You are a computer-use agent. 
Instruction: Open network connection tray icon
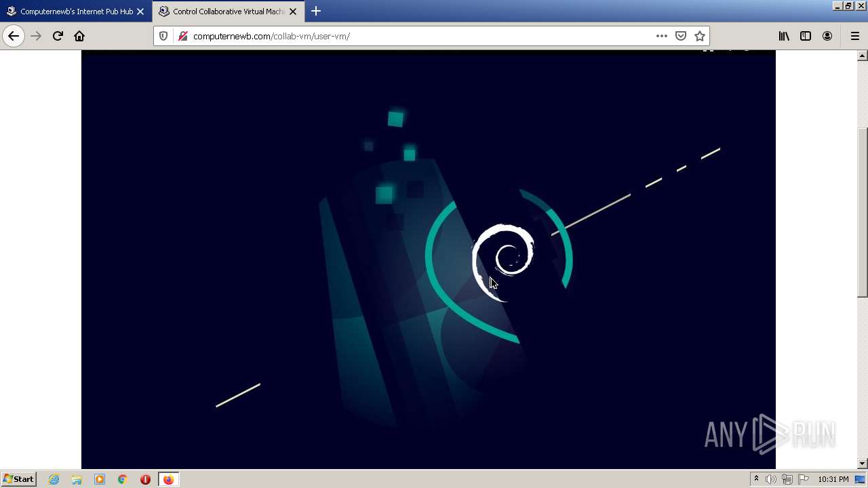[787, 479]
